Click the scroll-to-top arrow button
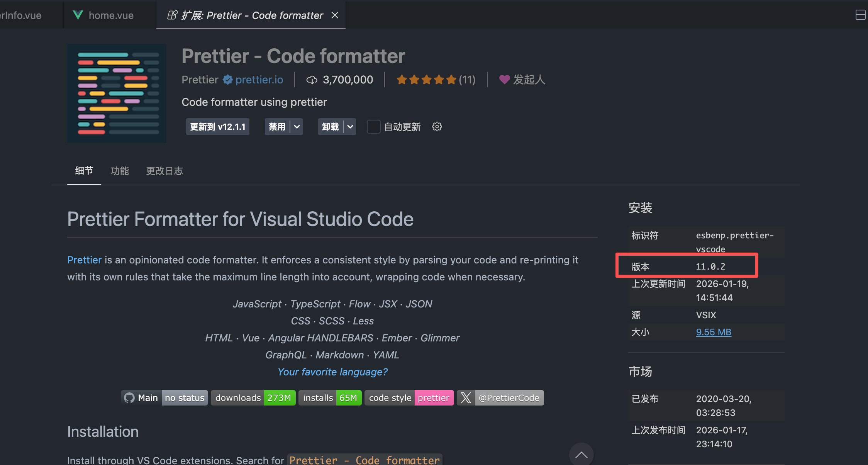 [581, 455]
